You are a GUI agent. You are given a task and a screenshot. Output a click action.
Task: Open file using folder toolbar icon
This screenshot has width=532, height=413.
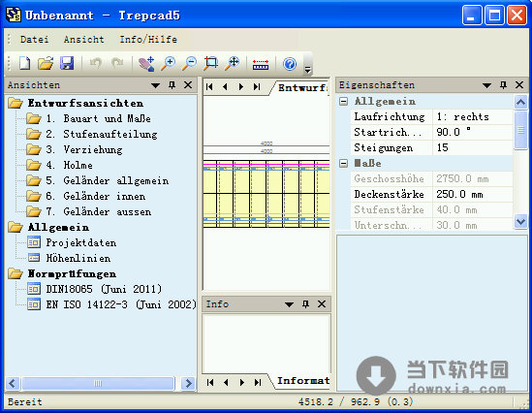(x=46, y=63)
